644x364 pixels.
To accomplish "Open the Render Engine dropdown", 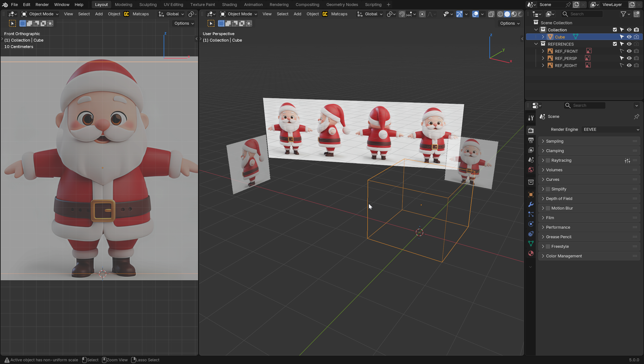I will (x=611, y=129).
